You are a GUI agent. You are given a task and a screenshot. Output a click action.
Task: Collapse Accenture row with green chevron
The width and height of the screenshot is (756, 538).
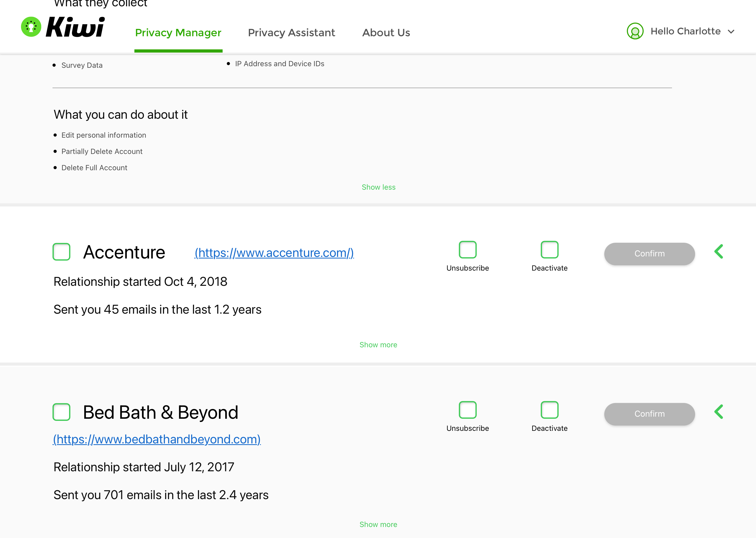pyautogui.click(x=719, y=252)
